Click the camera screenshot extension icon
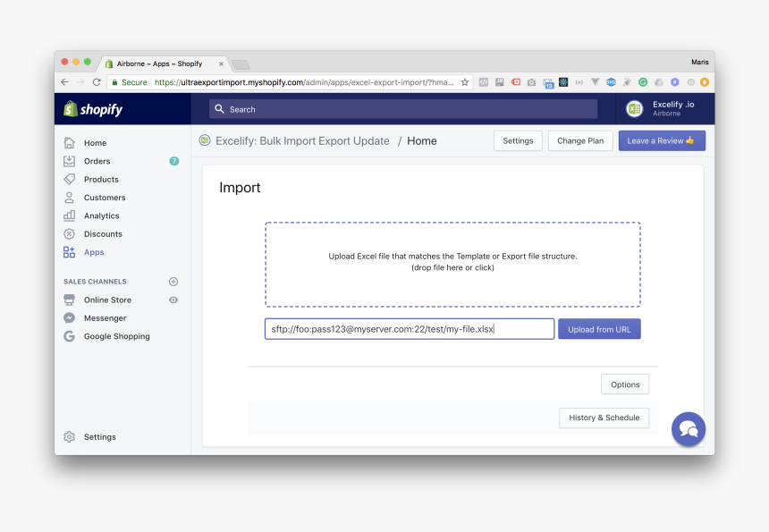Screen dimensions: 769x532 [x=531, y=82]
